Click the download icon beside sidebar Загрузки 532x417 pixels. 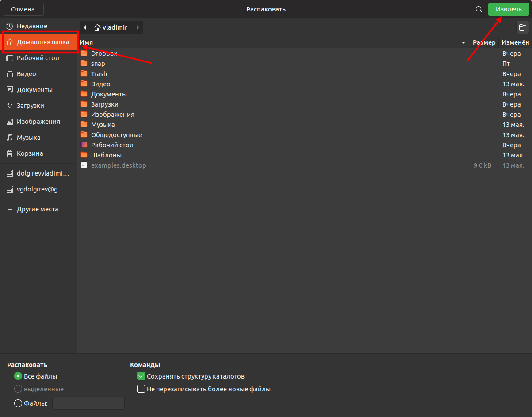(10, 106)
